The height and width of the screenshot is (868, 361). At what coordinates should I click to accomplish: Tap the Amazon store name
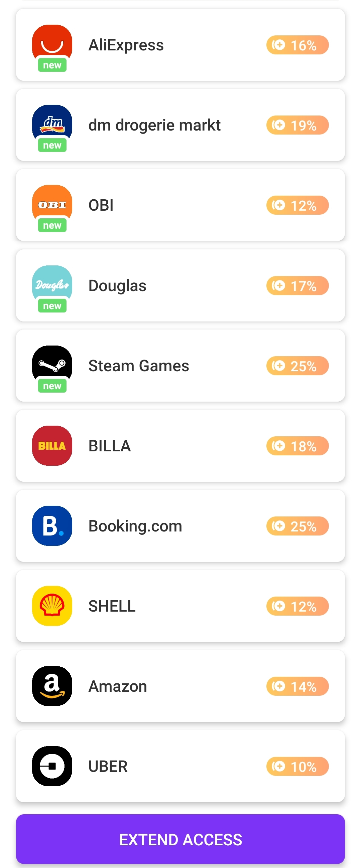click(x=118, y=686)
